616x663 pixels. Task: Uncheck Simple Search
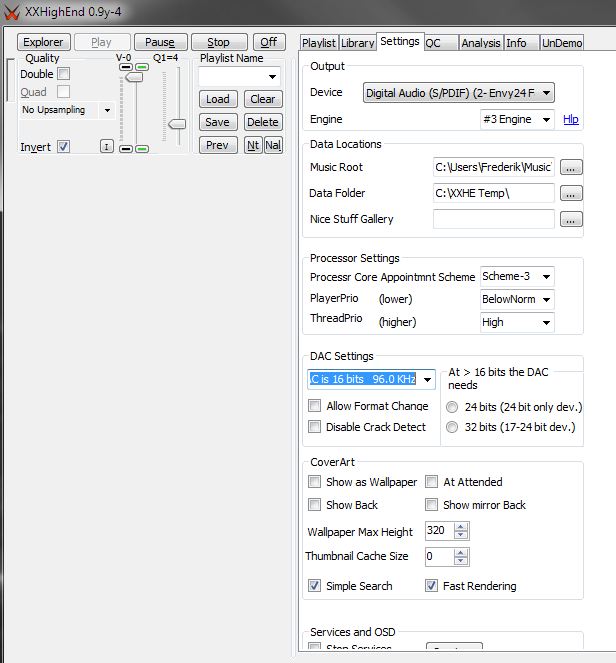point(315,586)
